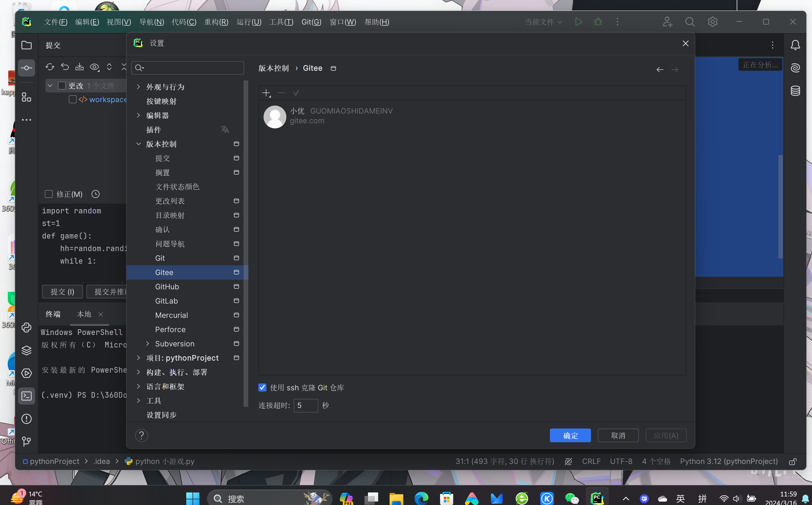Check the 更改 changes checkbox
Viewport: 812px width, 505px height.
point(62,86)
